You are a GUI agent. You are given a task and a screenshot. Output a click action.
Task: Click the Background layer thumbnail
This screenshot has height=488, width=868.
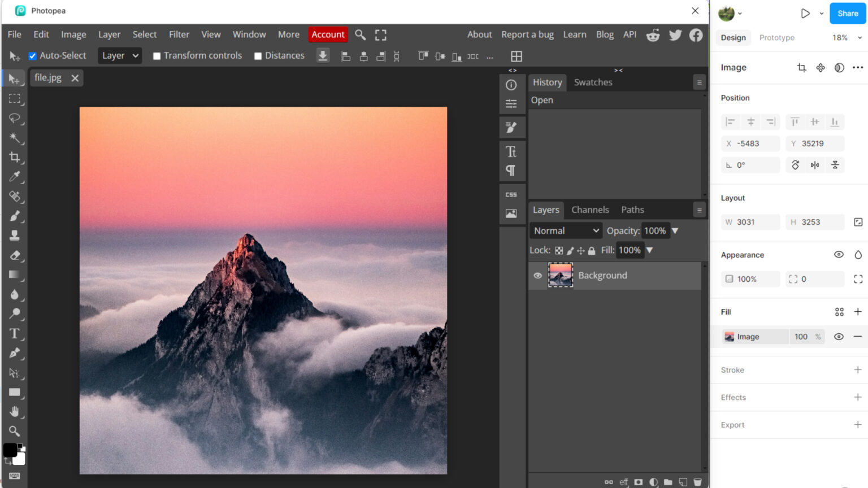[x=560, y=275]
